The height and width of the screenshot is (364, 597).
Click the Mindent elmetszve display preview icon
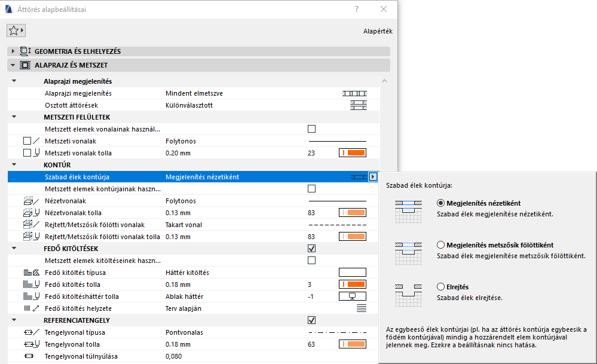point(354,93)
